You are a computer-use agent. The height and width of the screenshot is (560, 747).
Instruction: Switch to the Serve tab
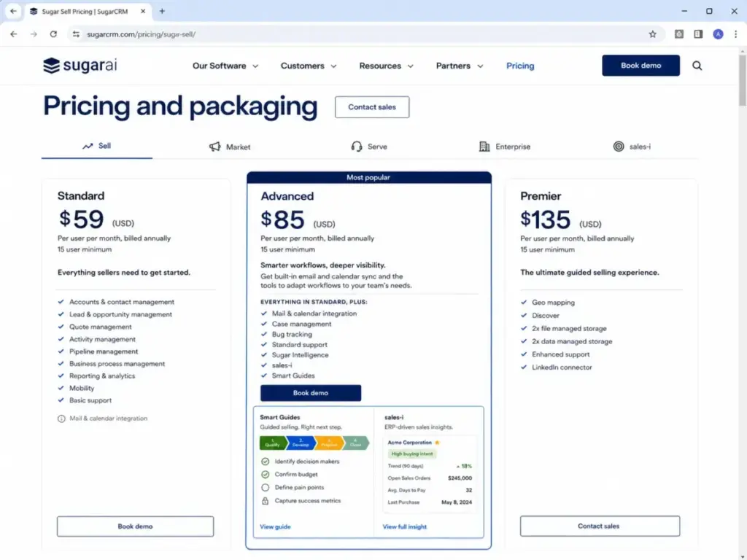[369, 147]
